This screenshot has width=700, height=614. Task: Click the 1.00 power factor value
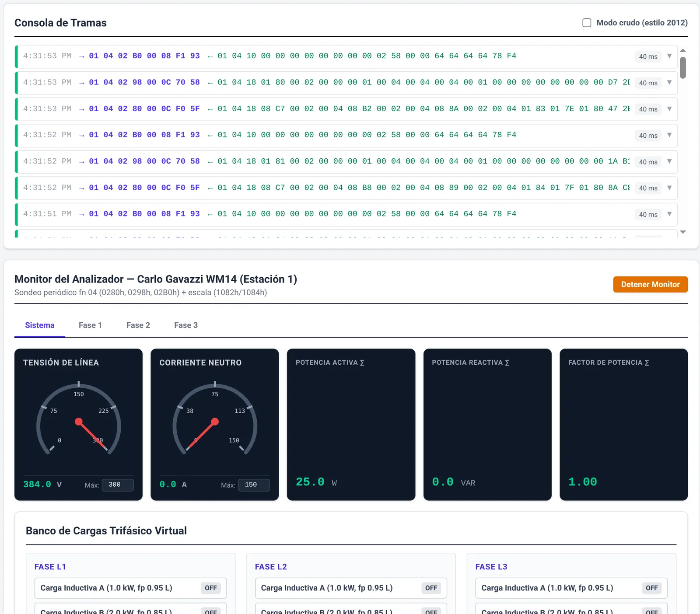tap(583, 482)
